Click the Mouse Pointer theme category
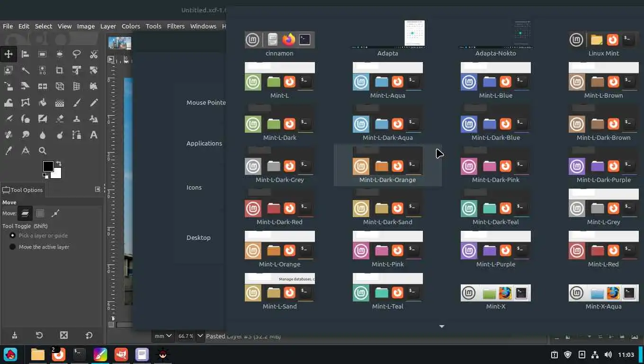 coord(206,102)
